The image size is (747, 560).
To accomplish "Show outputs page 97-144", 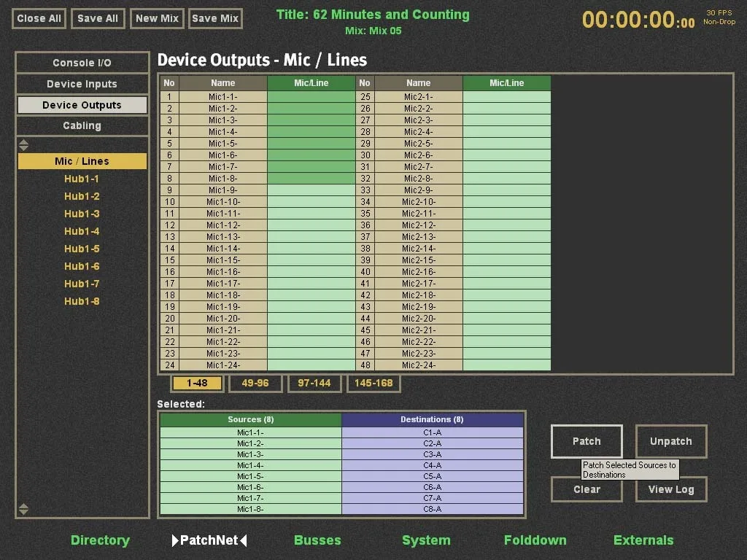I will coord(314,383).
